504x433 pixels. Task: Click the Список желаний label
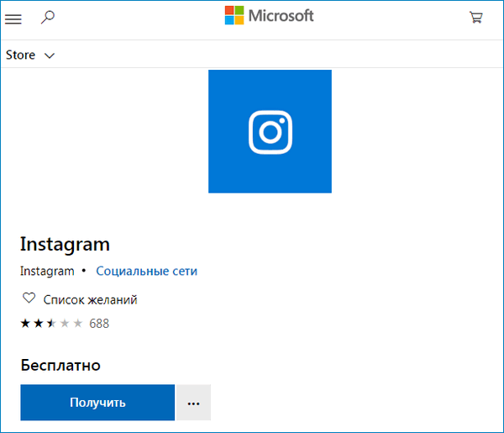91,300
